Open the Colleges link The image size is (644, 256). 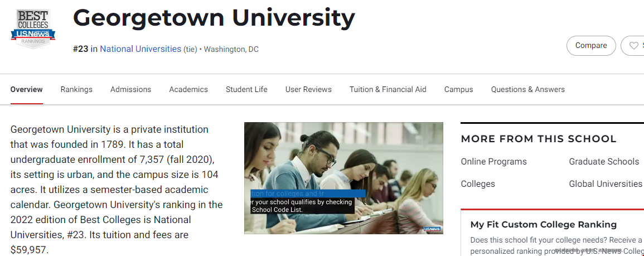pyautogui.click(x=478, y=183)
